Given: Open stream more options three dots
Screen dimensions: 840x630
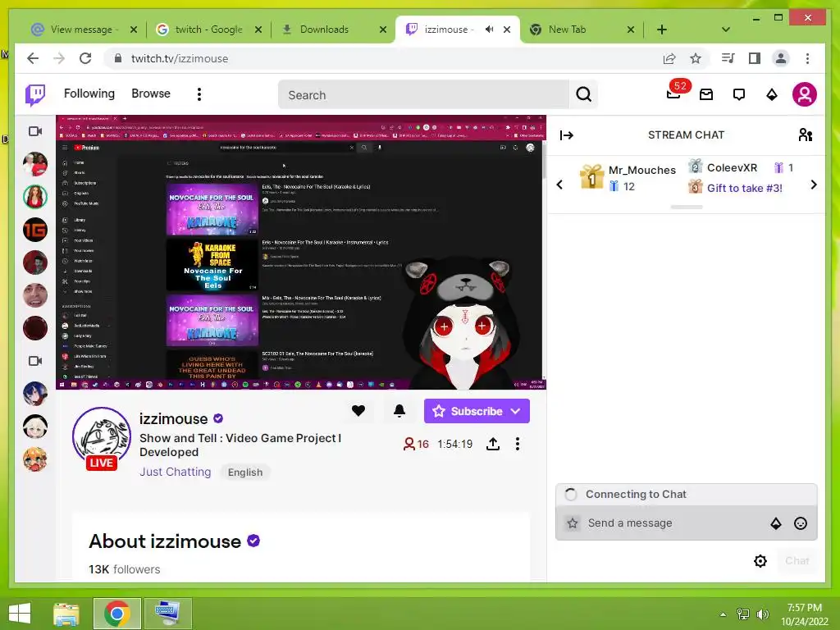Looking at the screenshot, I should coord(517,444).
